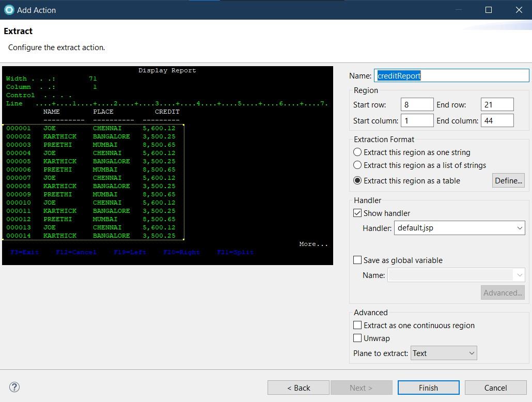This screenshot has width=532, height=402.
Task: Click terminal row 000002 KARTHICK
Action: [91, 136]
